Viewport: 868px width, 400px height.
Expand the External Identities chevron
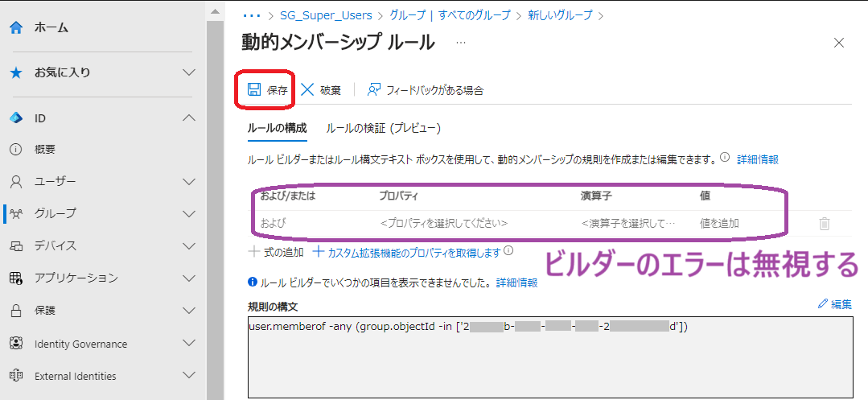[x=189, y=376]
